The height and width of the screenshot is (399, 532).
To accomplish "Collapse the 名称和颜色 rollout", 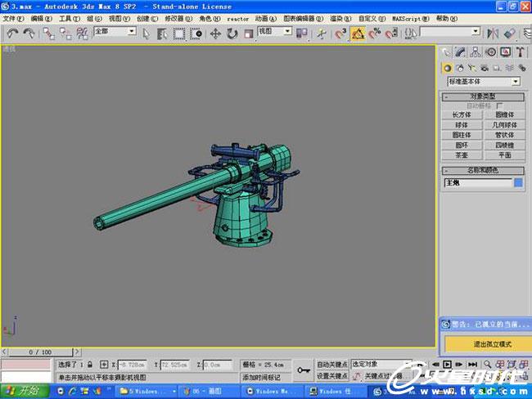I will point(483,170).
